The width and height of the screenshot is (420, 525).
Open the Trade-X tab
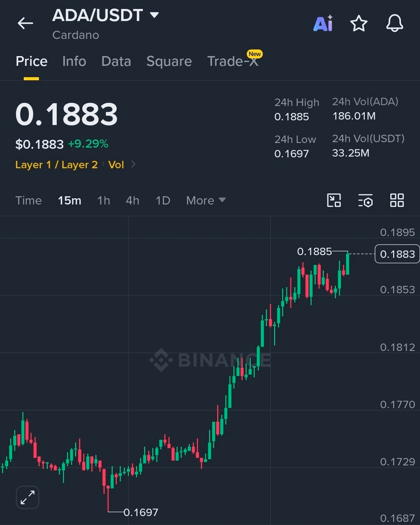pos(233,61)
